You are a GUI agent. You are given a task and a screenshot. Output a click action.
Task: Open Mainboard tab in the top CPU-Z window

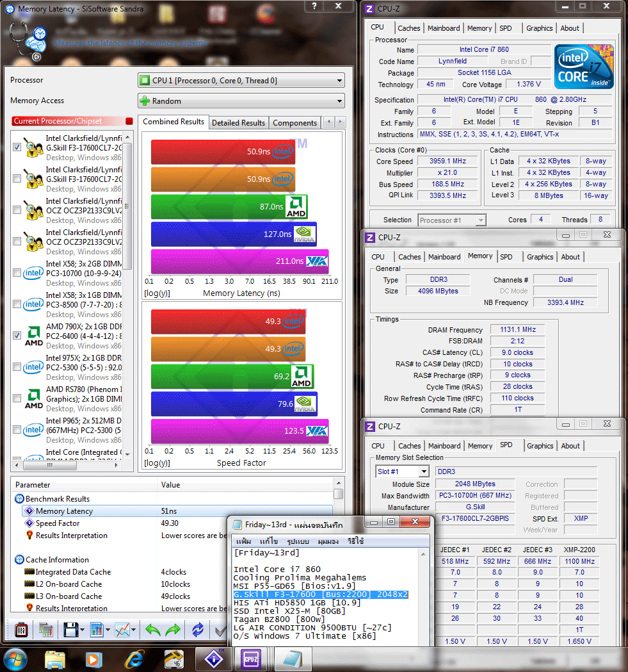tap(444, 28)
